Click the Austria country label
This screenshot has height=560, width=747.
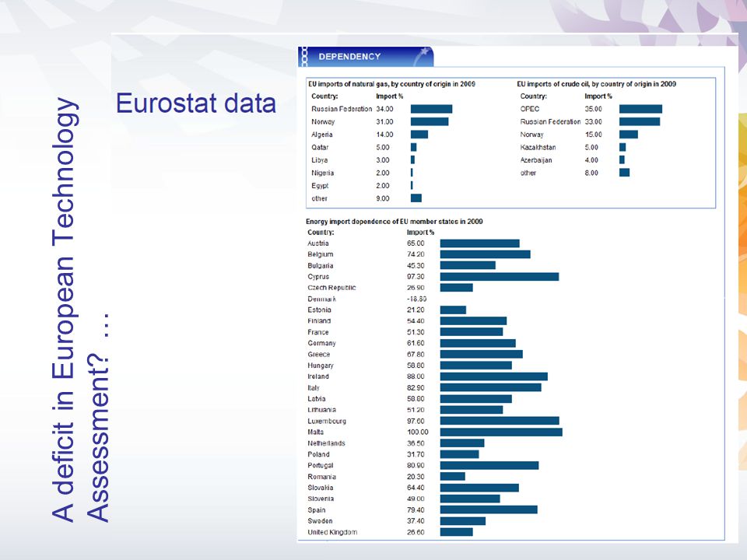click(x=318, y=243)
